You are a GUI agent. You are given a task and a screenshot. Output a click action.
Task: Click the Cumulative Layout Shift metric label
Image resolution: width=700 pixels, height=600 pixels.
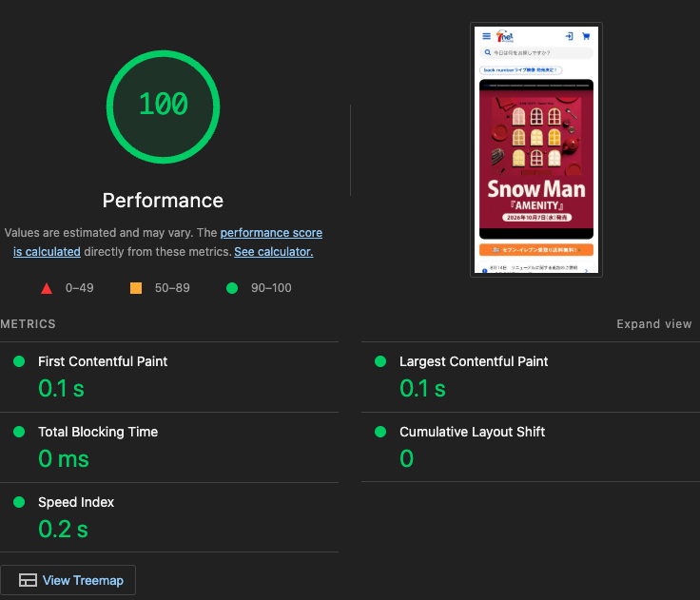point(473,432)
